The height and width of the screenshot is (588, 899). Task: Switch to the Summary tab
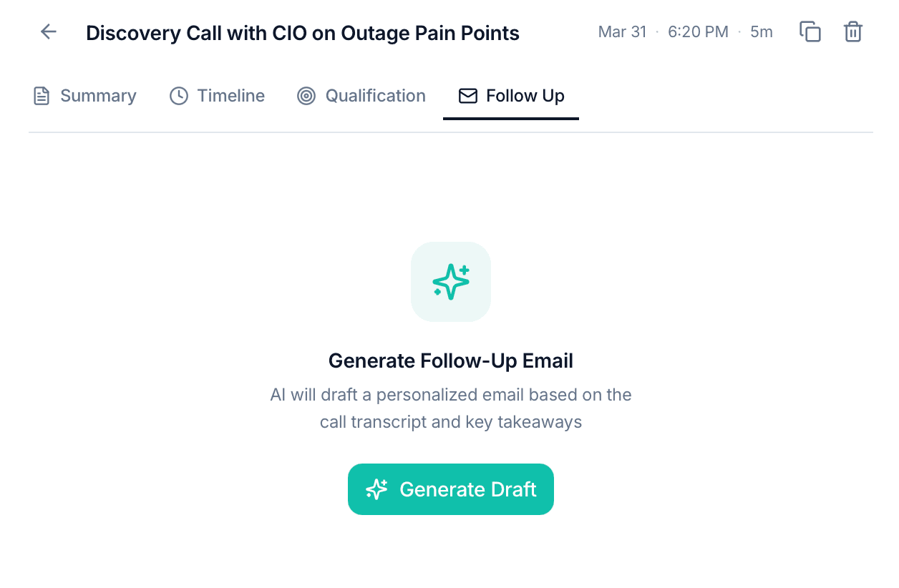pyautogui.click(x=98, y=95)
